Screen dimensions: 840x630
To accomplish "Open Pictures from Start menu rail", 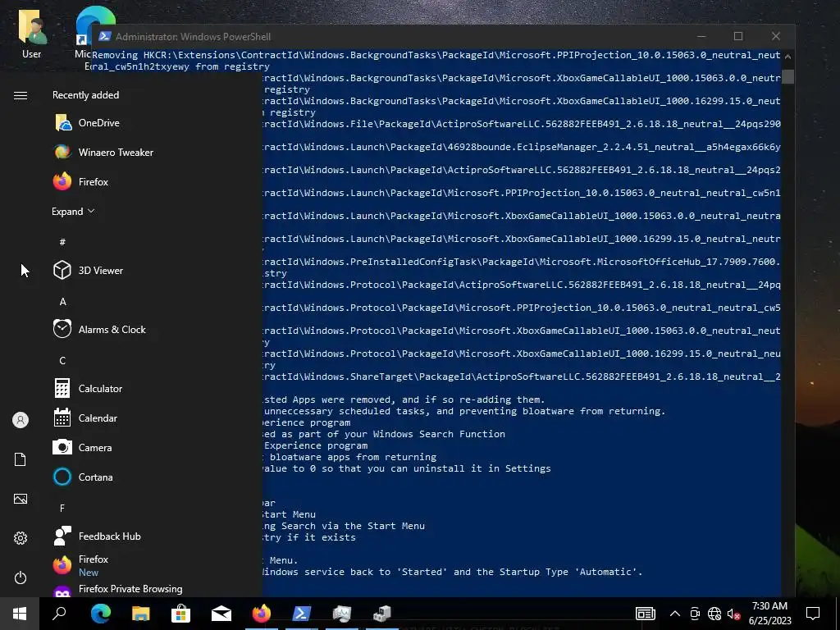I will [21, 499].
